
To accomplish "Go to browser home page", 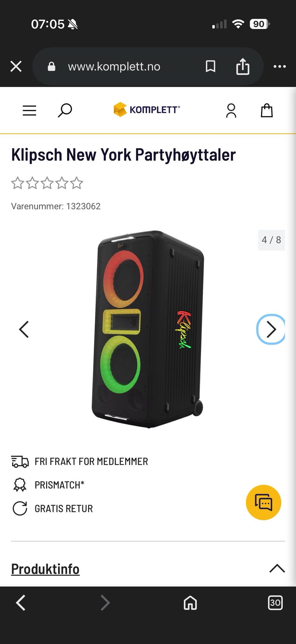I will tap(190, 603).
